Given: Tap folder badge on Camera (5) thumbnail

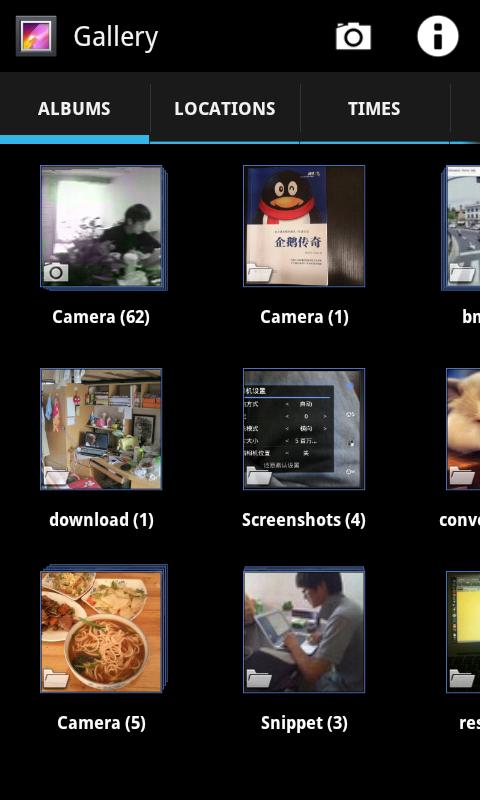Looking at the screenshot, I should click(x=56, y=679).
